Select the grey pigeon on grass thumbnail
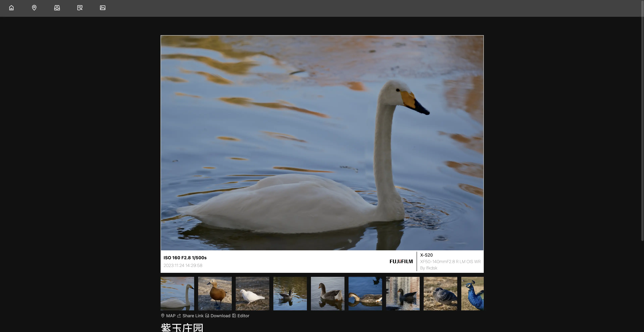 (x=440, y=294)
